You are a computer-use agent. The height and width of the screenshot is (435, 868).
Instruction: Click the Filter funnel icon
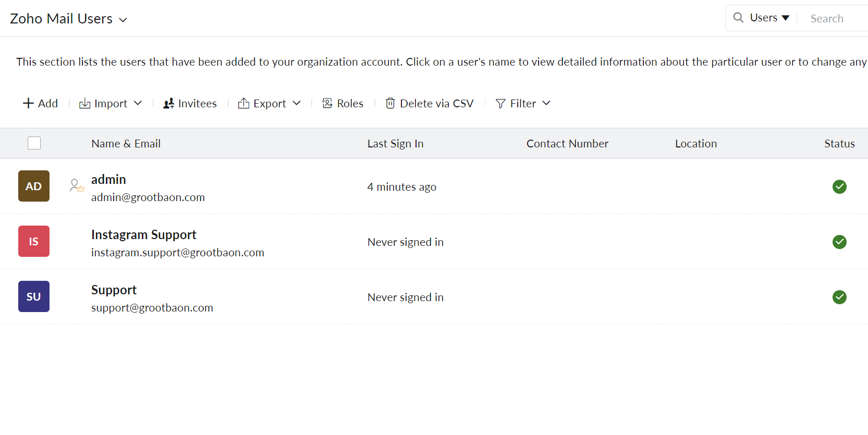pyautogui.click(x=500, y=104)
